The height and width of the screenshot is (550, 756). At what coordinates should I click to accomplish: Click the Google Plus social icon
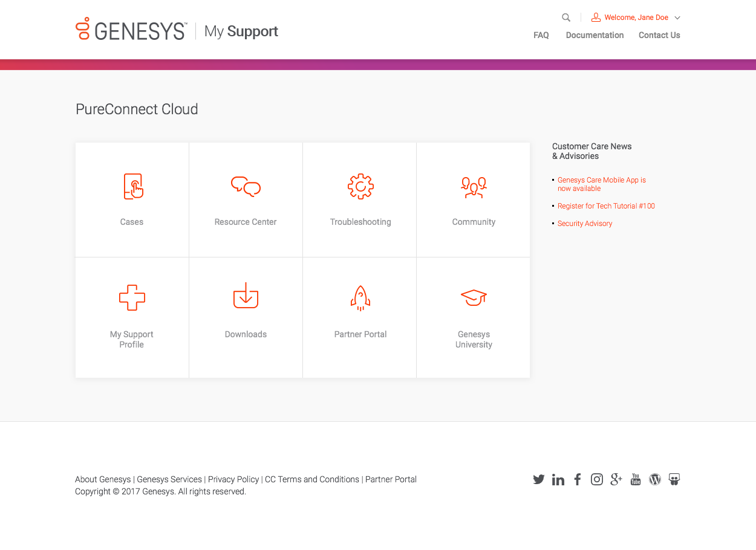click(616, 479)
